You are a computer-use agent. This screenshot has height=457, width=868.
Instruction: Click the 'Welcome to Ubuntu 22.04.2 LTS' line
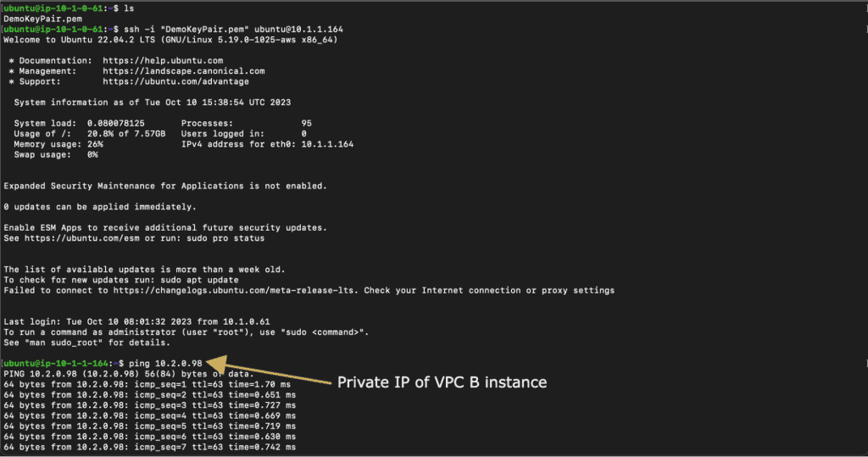170,40
